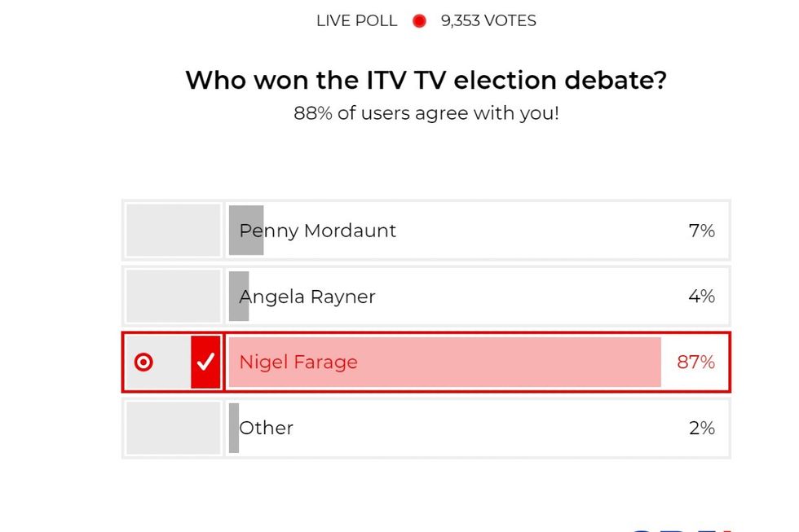This screenshot has width=799, height=532.
Task: Click the 4% result for Angela Rayner
Action: tap(701, 297)
